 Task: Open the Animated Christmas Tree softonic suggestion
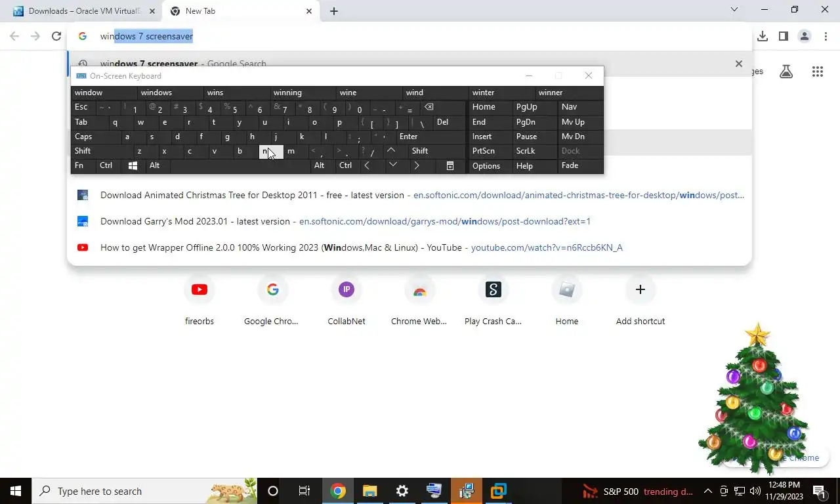409,195
